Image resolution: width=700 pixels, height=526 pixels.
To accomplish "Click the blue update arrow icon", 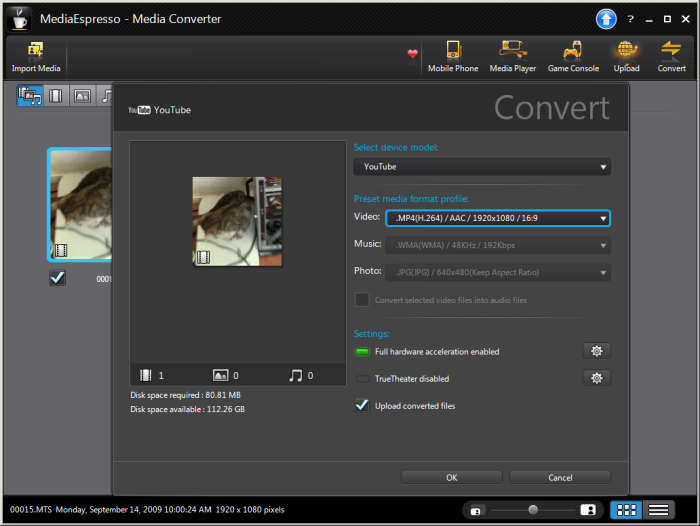I will point(606,19).
